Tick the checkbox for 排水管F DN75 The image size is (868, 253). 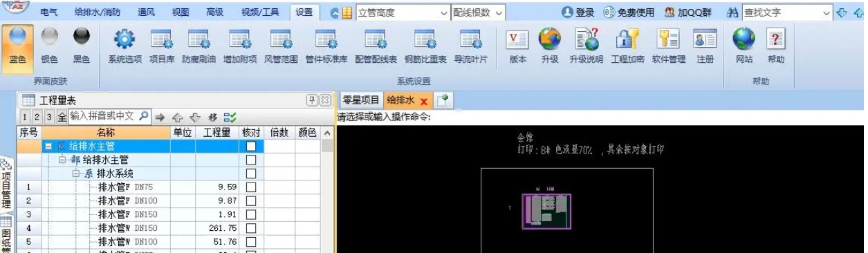tap(251, 187)
